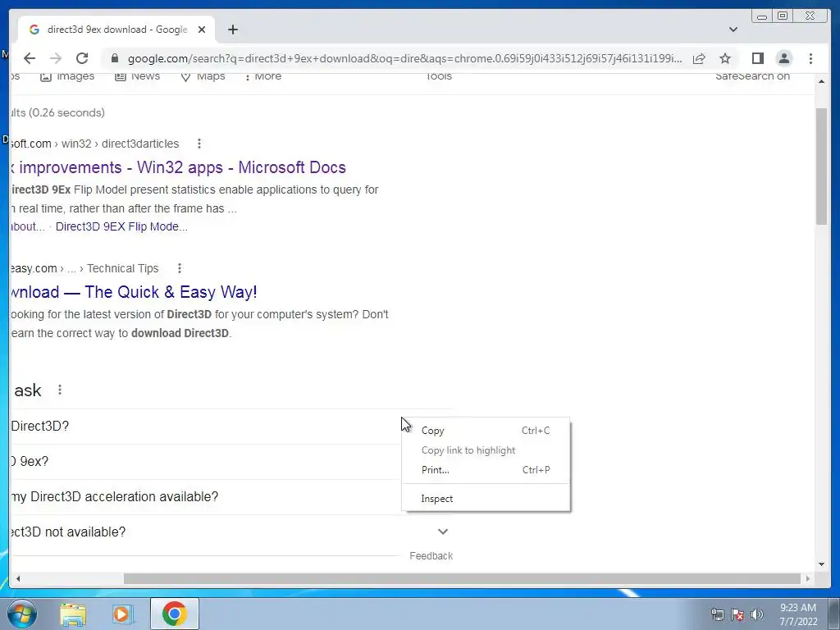Open the side panel icon in toolbar
Viewport: 840px width, 630px height.
tap(757, 58)
